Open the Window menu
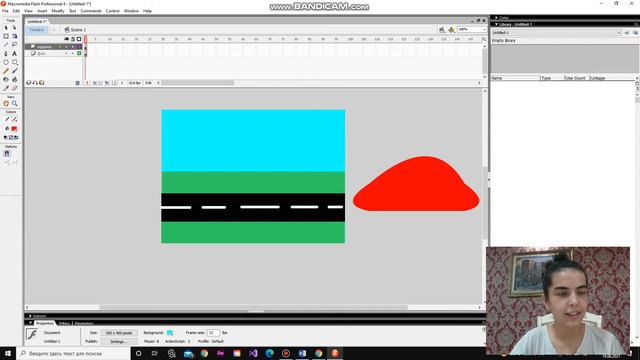The image size is (640, 360). point(131,11)
